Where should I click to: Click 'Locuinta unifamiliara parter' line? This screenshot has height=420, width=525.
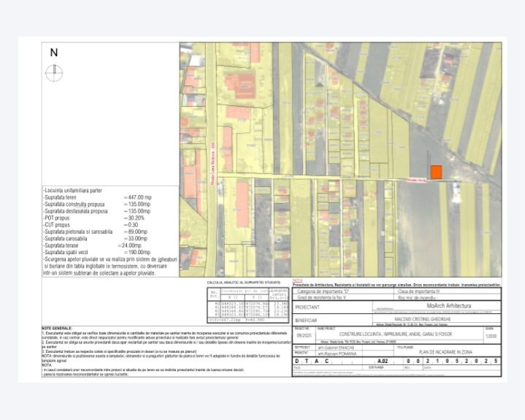coord(73,191)
